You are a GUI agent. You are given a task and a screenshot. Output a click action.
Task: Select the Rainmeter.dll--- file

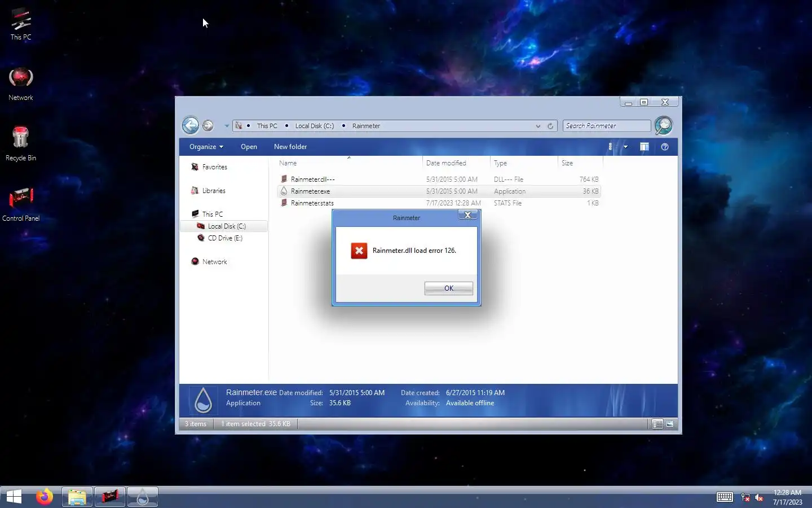pos(312,179)
